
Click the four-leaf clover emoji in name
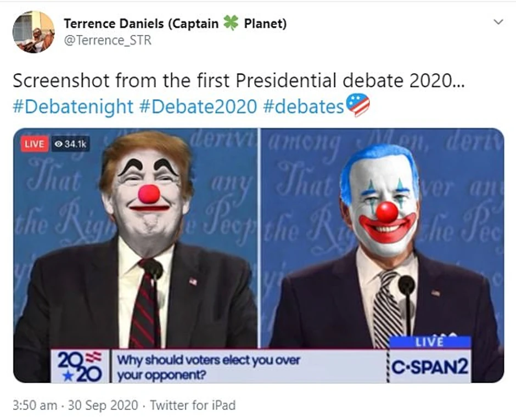231,23
